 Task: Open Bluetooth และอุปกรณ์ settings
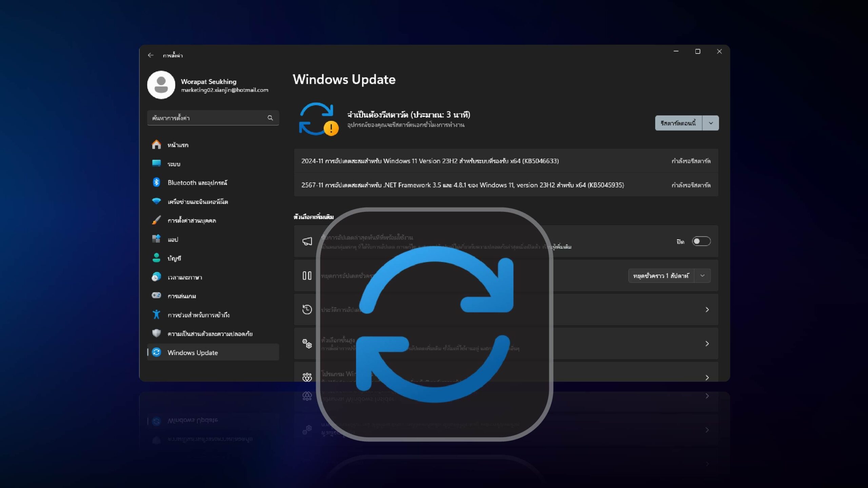[213, 183]
